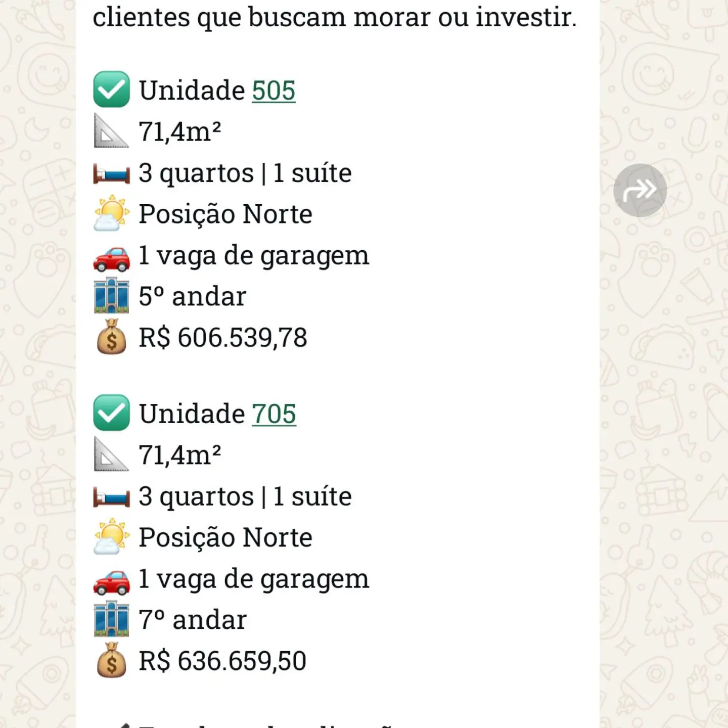
Task: Tap the forward message arrow button
Action: [640, 191]
